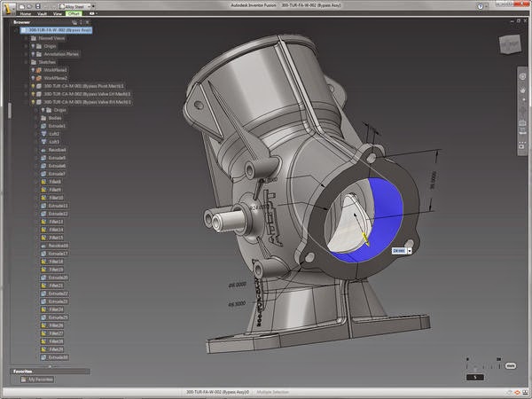Click the WorkPlane1 plane icon
Screen dimensions: 532x399
coord(39,70)
